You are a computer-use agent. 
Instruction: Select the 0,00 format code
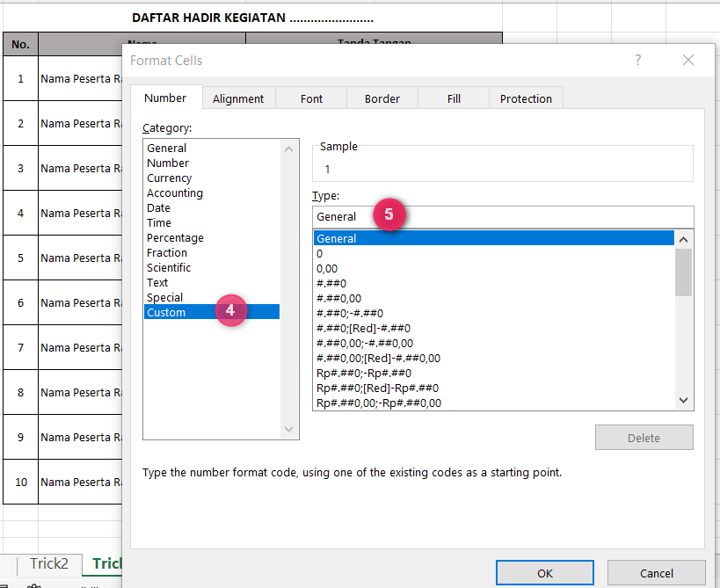tap(327, 269)
